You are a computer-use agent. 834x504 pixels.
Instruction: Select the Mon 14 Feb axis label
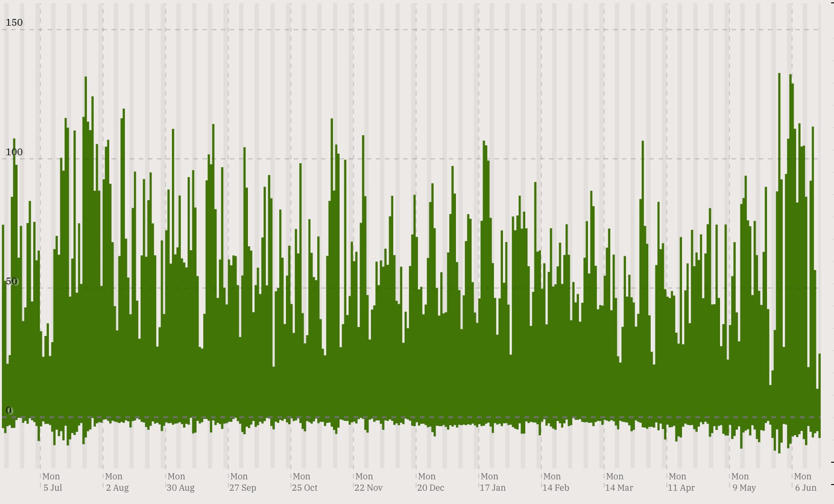click(556, 482)
